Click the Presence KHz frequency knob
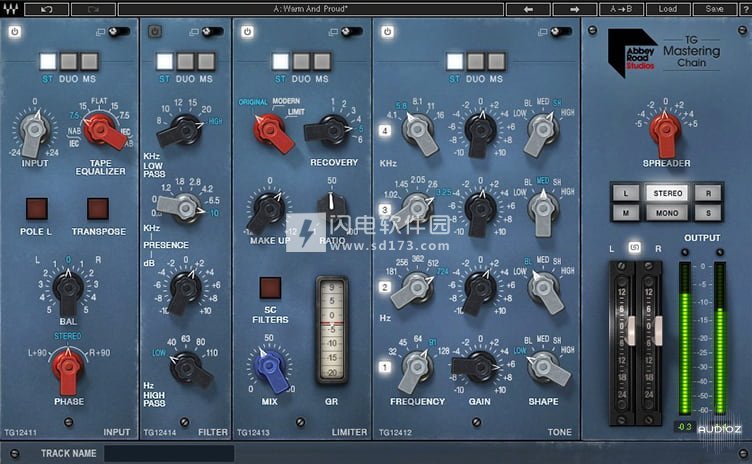752x464 pixels. 185,208
